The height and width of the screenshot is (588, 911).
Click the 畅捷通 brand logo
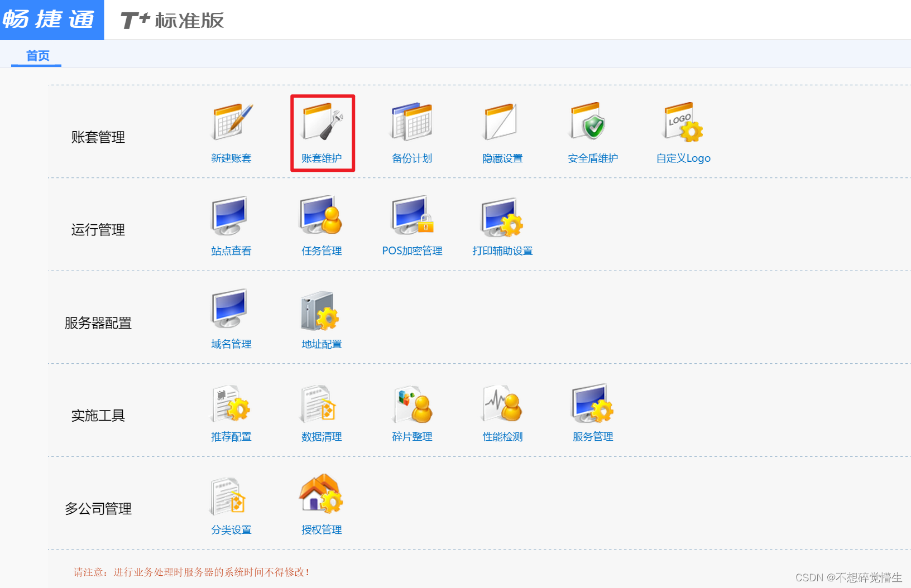click(51, 20)
